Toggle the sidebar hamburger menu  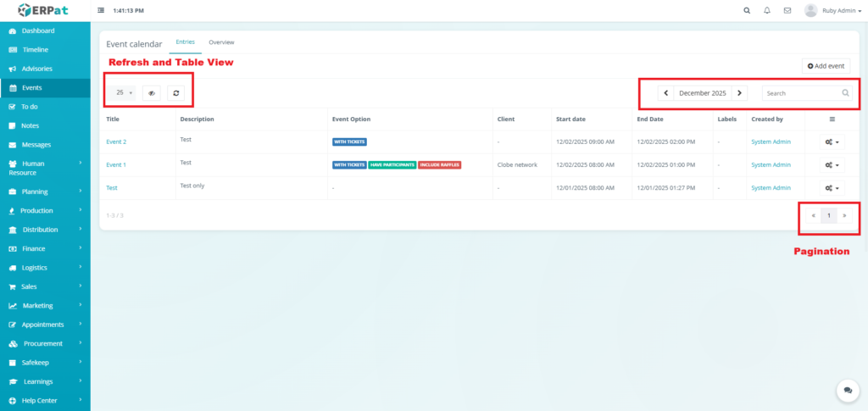pos(102,11)
